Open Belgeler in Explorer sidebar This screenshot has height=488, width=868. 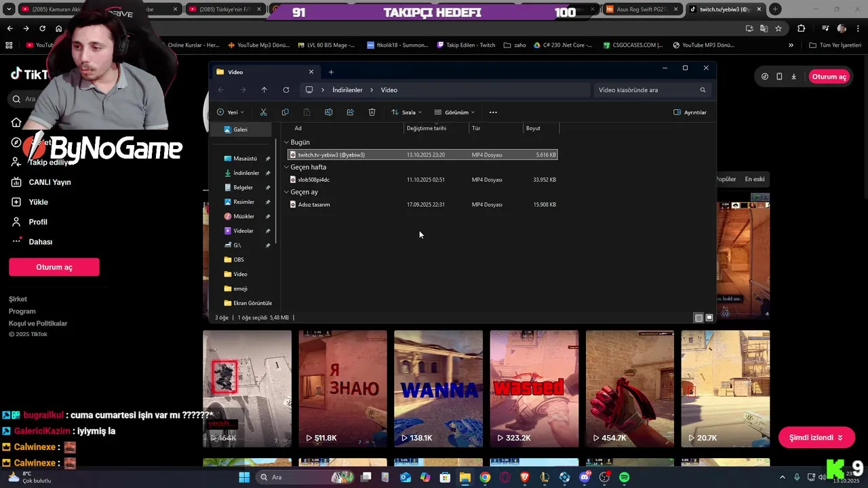(x=243, y=188)
